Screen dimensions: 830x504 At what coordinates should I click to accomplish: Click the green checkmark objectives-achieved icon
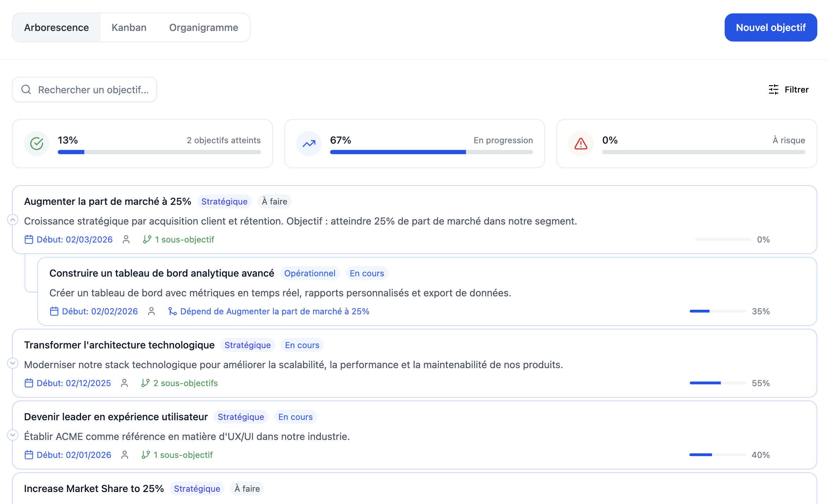point(37,143)
